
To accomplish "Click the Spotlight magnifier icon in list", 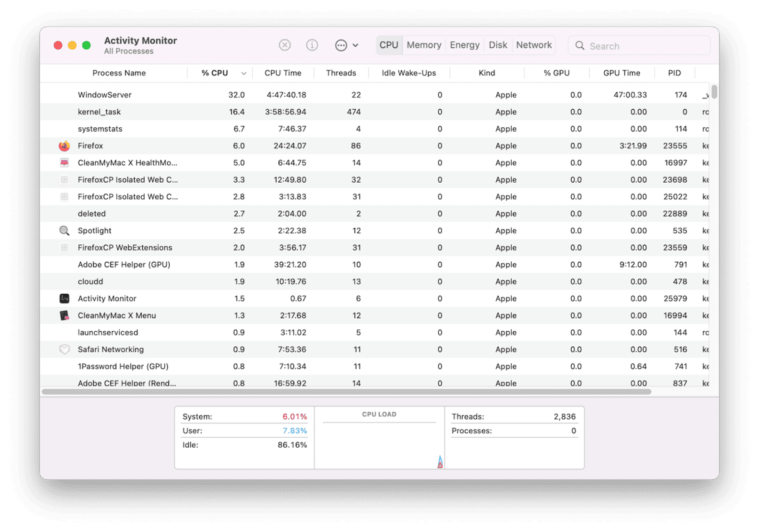I will click(x=64, y=231).
